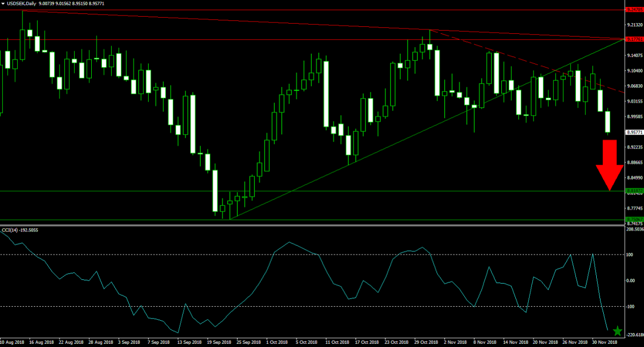Viewport: 644px width, 347px height.
Task: Click the separator between chart and CCI
Action: [322, 225]
